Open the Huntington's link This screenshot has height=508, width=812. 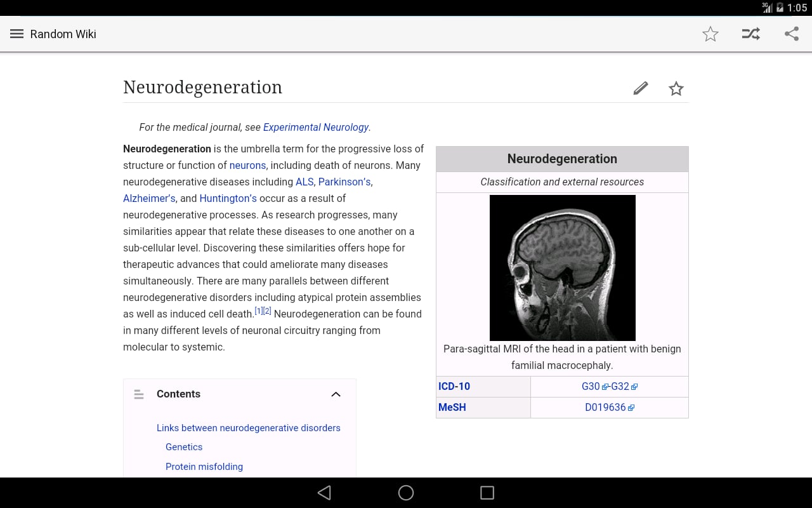click(x=228, y=198)
